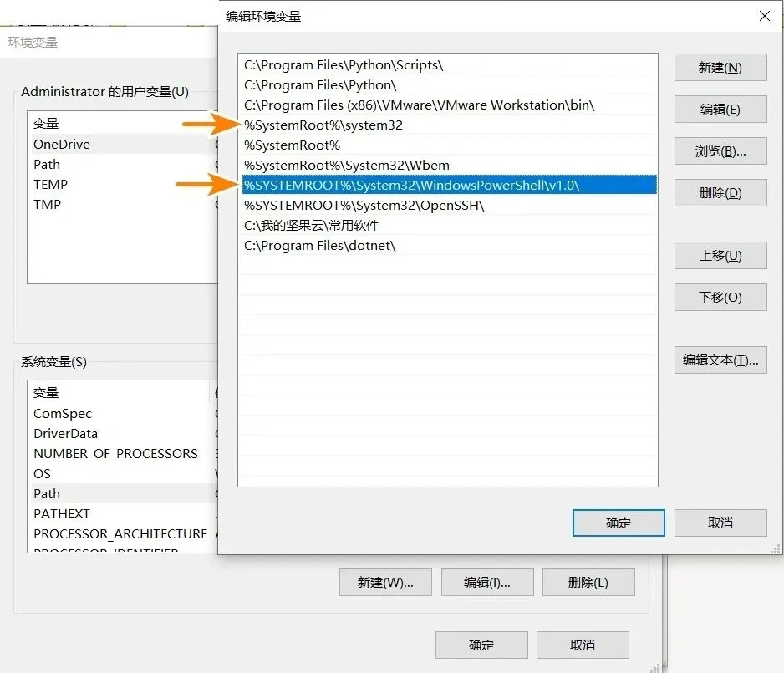Select DriverData system variable
The image size is (784, 673).
(x=124, y=434)
